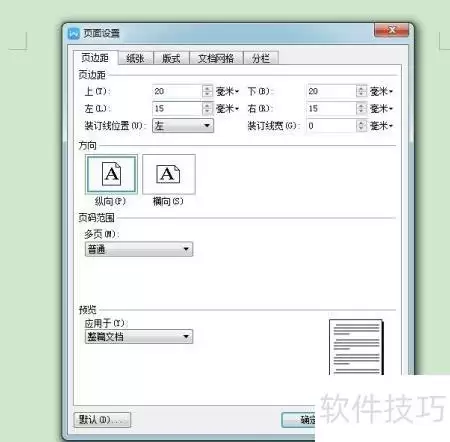Image resolution: width=450 pixels, height=442 pixels.
Task: Switch to the 版式 tab
Action: tap(171, 58)
